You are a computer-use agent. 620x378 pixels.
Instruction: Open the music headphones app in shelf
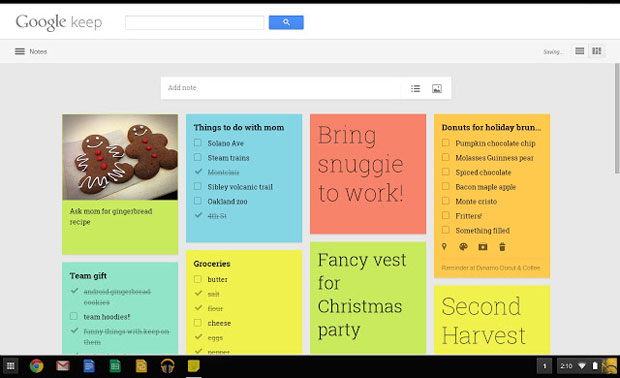click(168, 366)
